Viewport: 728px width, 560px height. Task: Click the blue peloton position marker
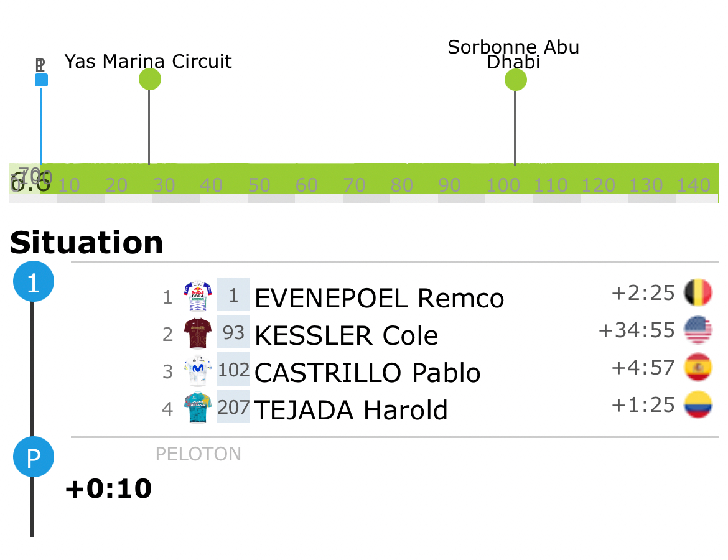tap(41, 80)
